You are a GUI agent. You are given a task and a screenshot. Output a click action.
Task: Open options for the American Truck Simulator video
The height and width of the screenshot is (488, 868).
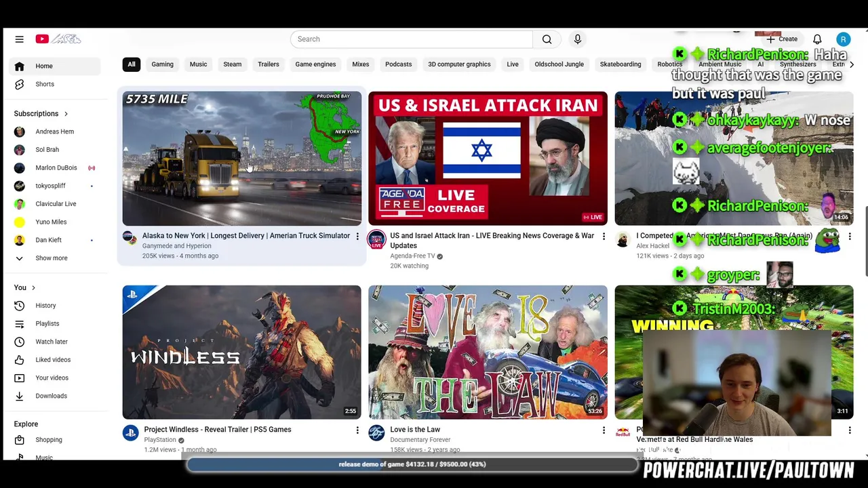click(x=357, y=237)
